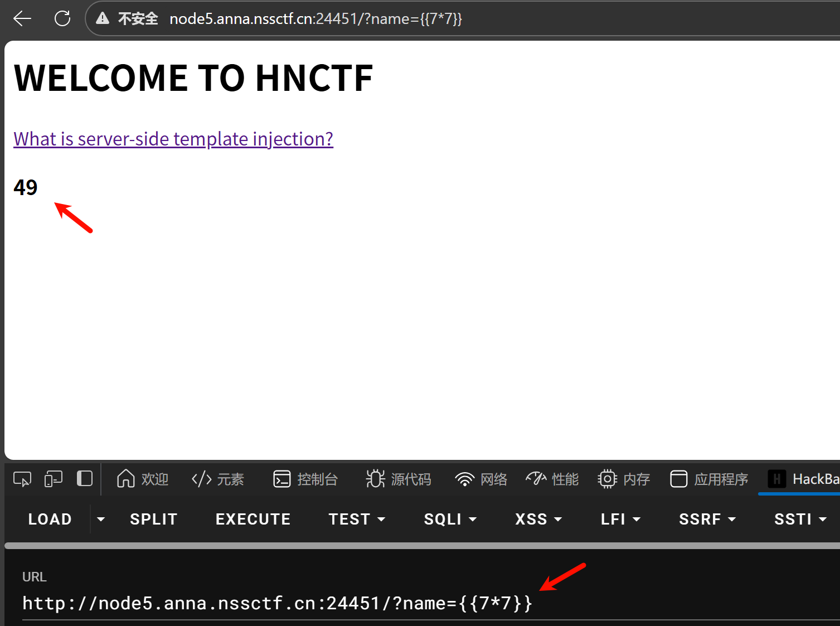Open the Welcome (欢迎) tab
The height and width of the screenshot is (626, 840).
(143, 479)
